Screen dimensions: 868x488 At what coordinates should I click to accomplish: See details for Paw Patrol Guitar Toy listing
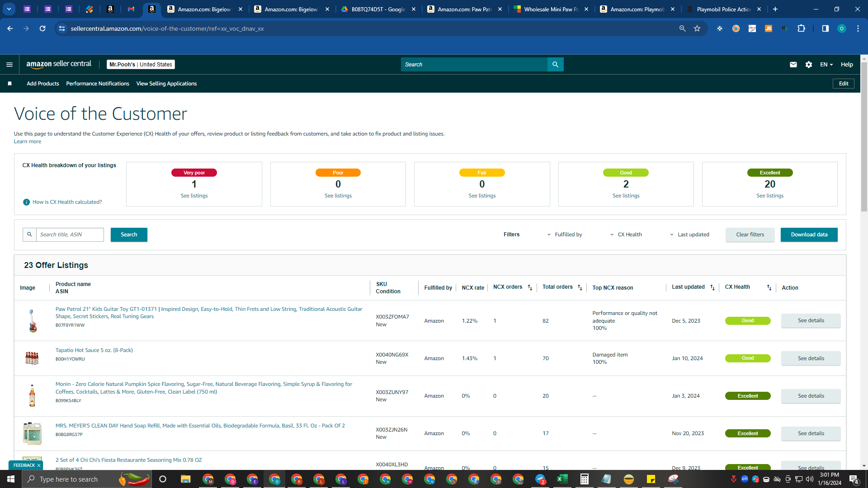click(811, 320)
